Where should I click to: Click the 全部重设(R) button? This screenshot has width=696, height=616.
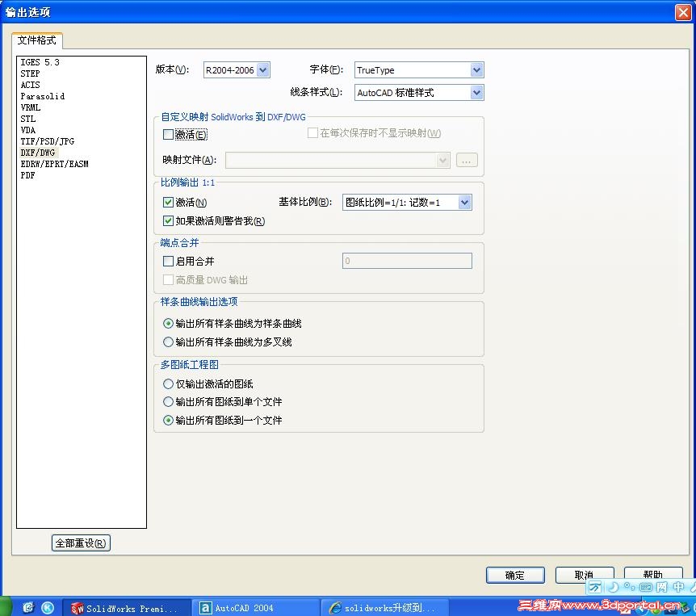click(x=81, y=543)
